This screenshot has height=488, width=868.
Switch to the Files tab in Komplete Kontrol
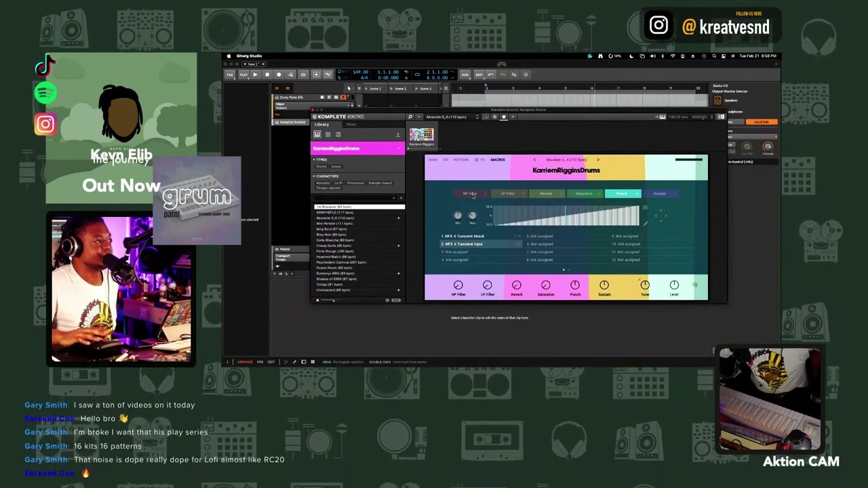pos(351,125)
